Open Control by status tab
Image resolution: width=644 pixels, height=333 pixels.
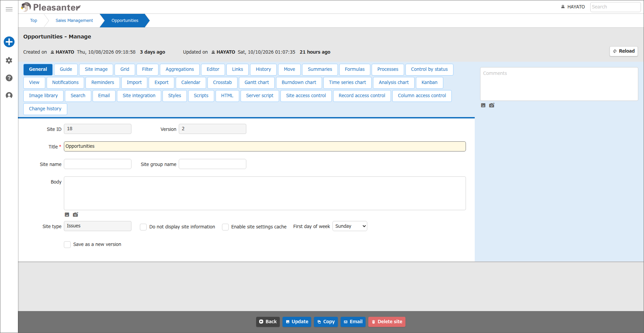pos(429,70)
